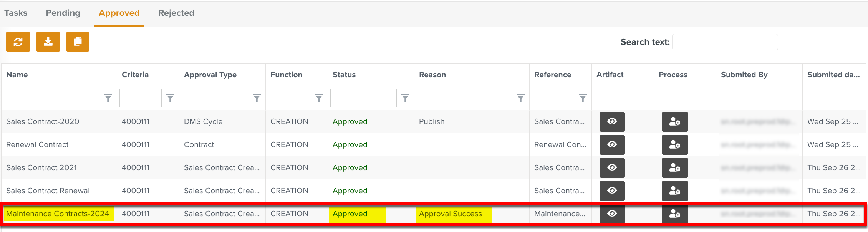Switch to the Pending tab

(x=63, y=13)
